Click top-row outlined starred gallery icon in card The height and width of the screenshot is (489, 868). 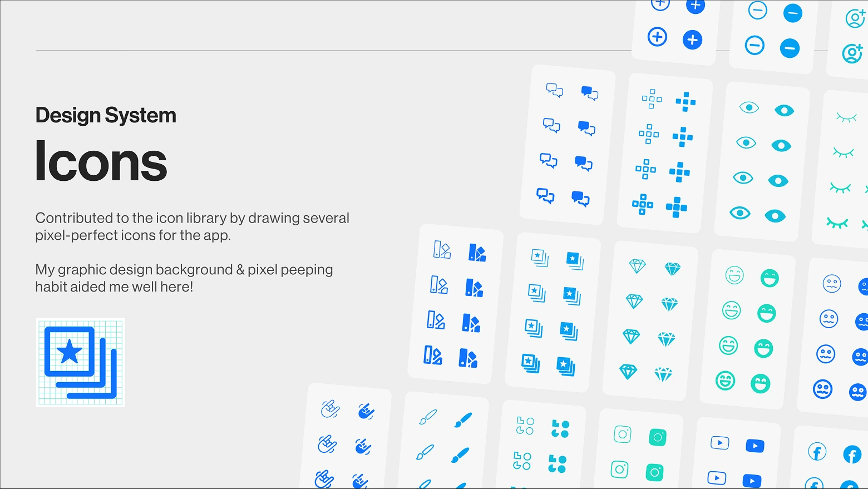pyautogui.click(x=540, y=258)
